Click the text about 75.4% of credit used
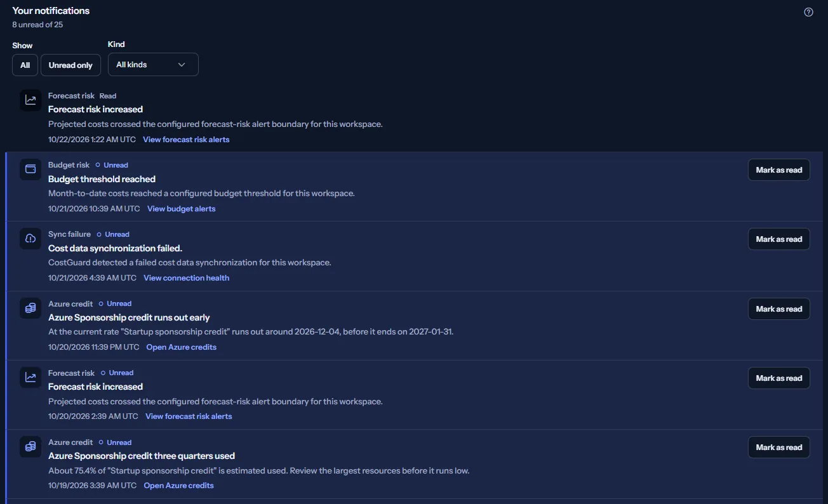Viewport: 828px width, 504px height. coord(258,471)
